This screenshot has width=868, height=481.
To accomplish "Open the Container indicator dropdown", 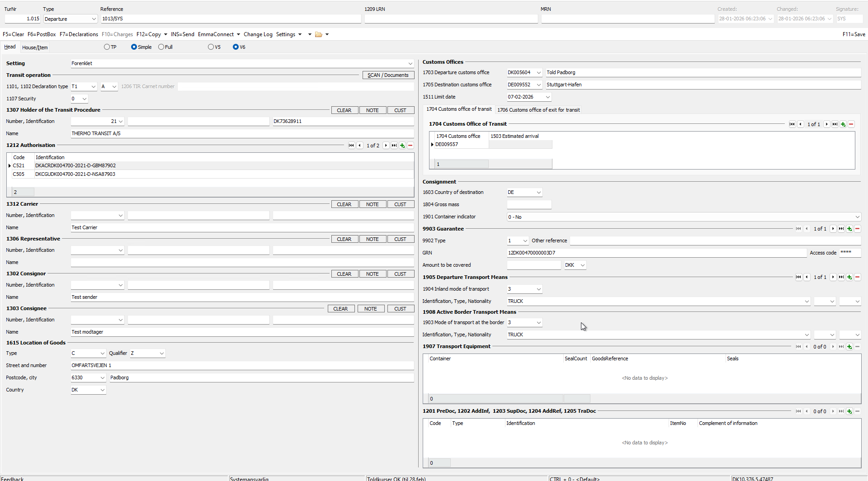I will [x=857, y=217].
